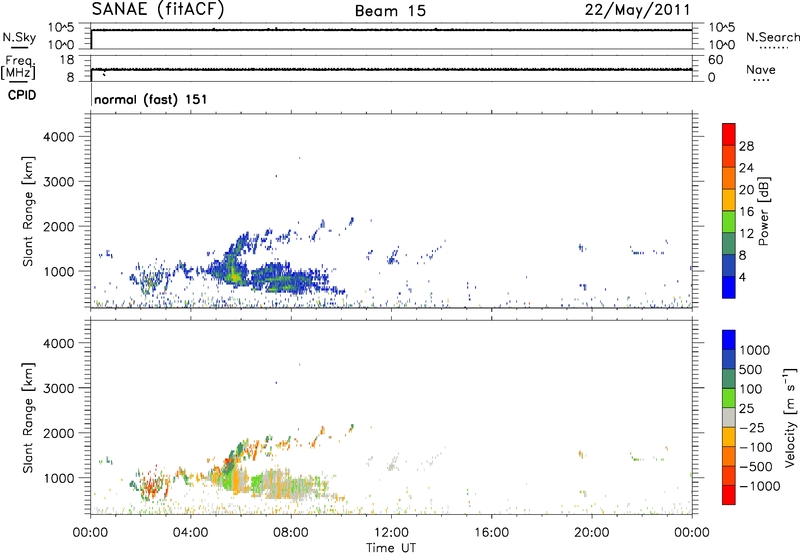Viewport: 800px width, 554px height.
Task: Pick the bright blue Power segment below 4
Action: [729, 287]
